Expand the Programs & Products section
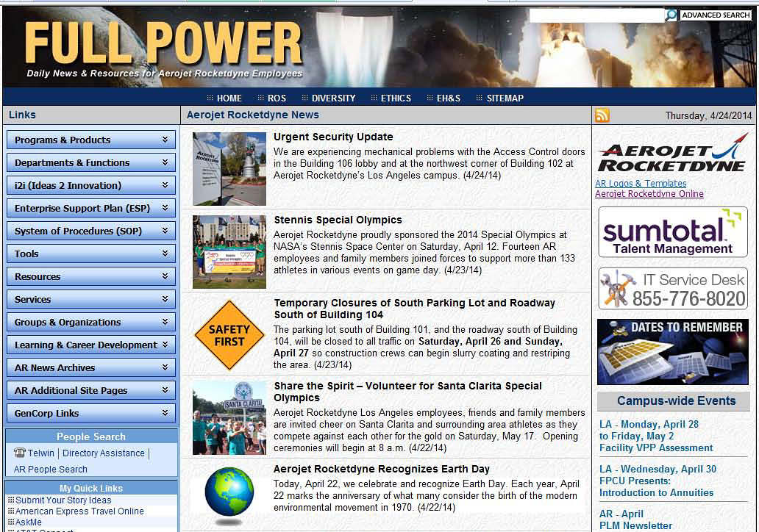Screen dimensions: 759x532 (x=90, y=140)
